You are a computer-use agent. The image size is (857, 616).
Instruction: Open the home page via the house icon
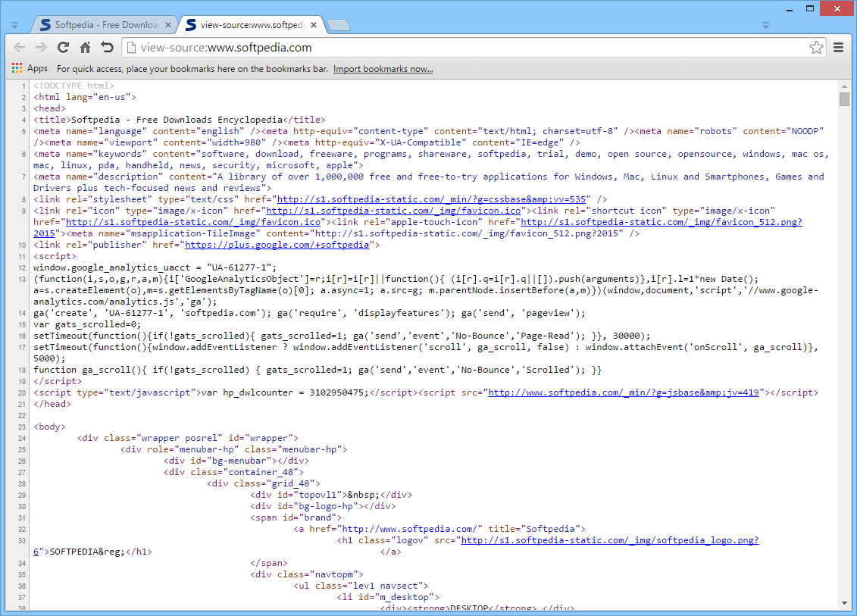point(86,48)
